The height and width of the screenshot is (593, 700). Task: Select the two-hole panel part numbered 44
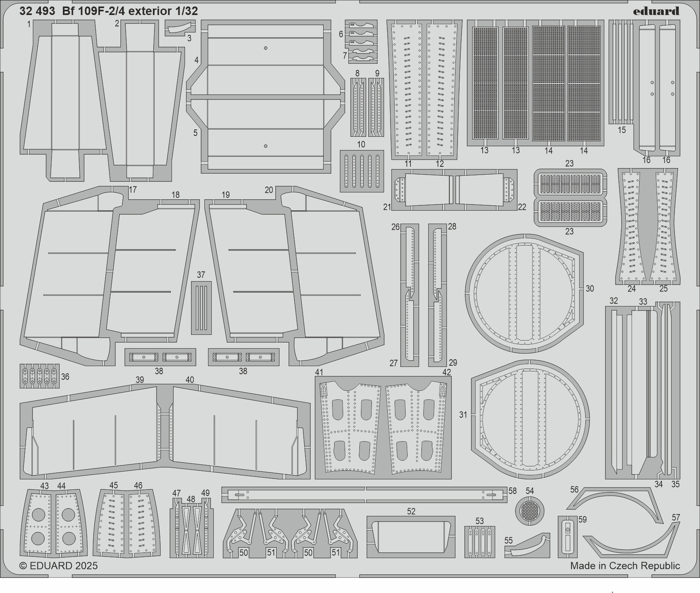point(69,523)
